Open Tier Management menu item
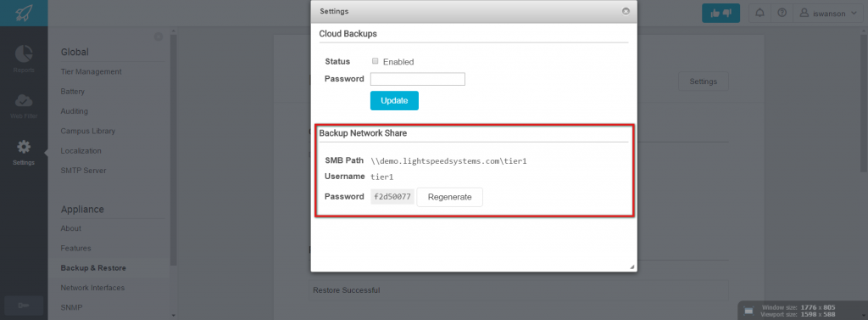 pyautogui.click(x=91, y=71)
